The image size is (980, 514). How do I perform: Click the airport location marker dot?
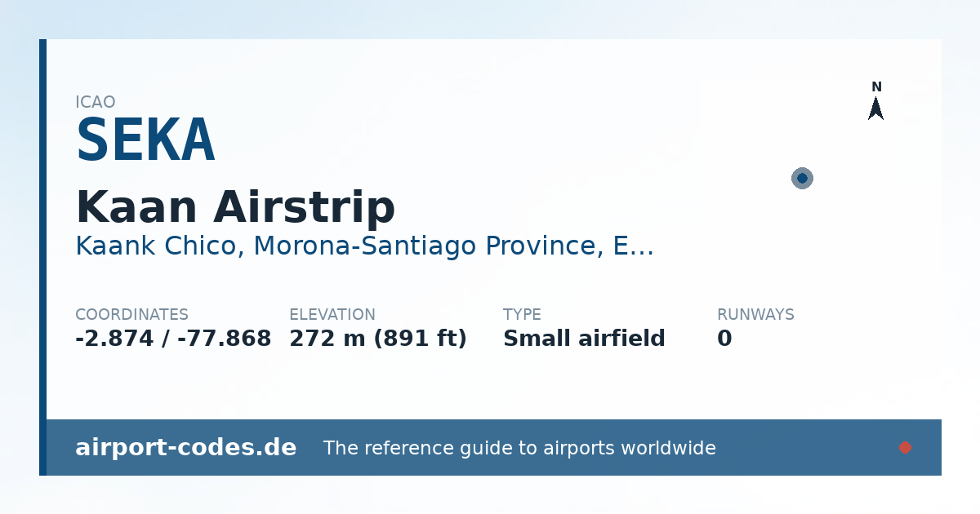point(802,178)
